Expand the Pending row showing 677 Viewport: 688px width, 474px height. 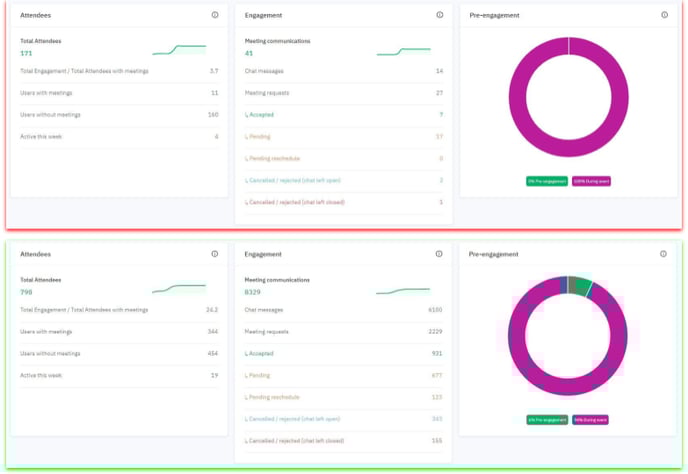pos(343,375)
